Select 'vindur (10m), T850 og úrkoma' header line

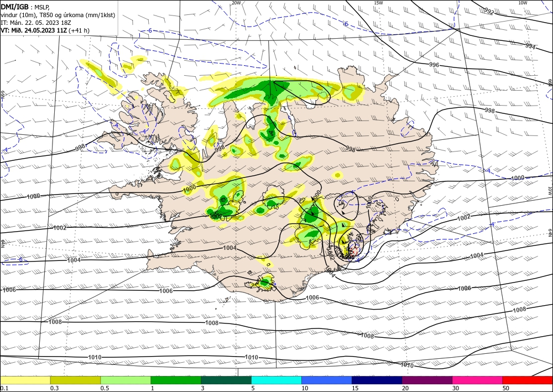pyautogui.click(x=58, y=15)
